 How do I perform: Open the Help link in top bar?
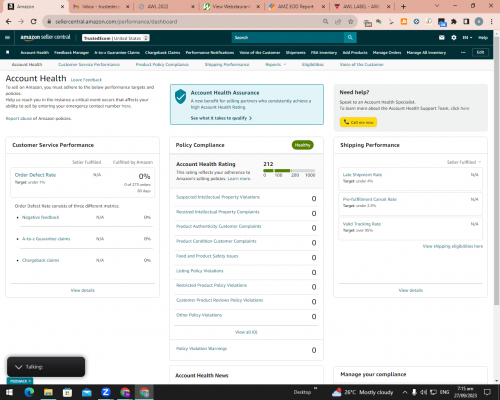(483, 38)
